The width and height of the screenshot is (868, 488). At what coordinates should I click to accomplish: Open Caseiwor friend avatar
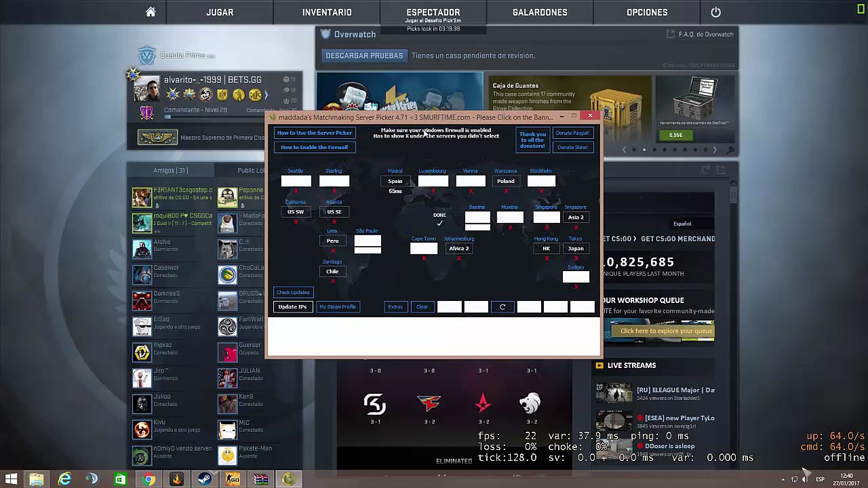142,274
